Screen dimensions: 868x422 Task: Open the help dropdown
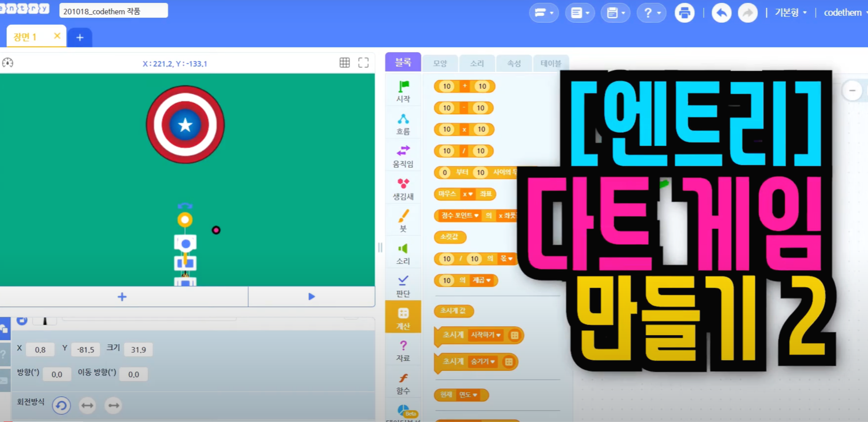652,13
